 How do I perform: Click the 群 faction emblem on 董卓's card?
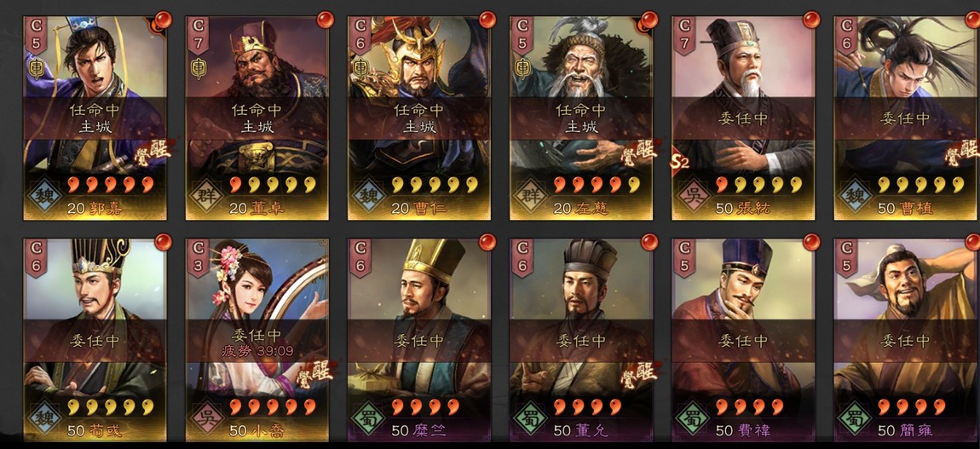coord(209,195)
